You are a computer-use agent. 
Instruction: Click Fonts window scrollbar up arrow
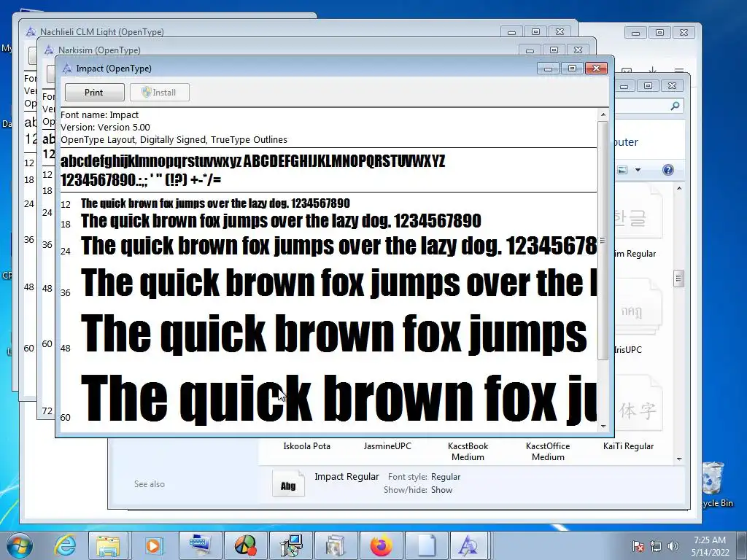coord(679,189)
